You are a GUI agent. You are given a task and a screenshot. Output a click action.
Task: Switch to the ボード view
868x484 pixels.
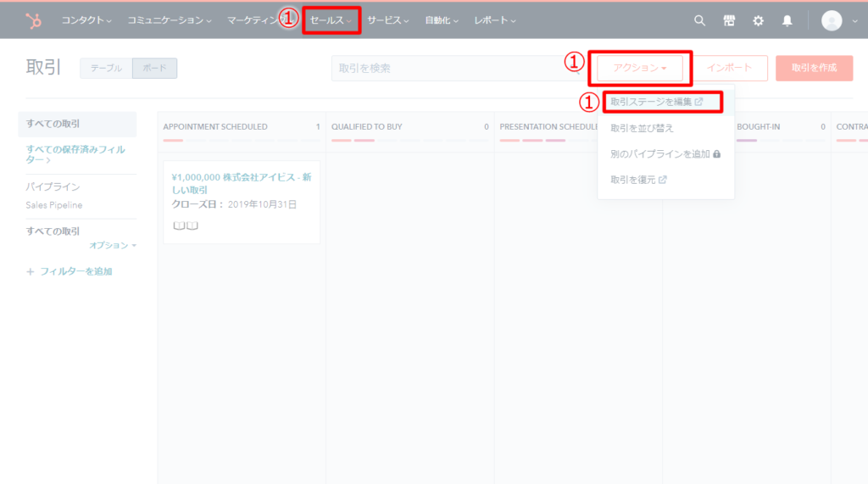tap(154, 68)
